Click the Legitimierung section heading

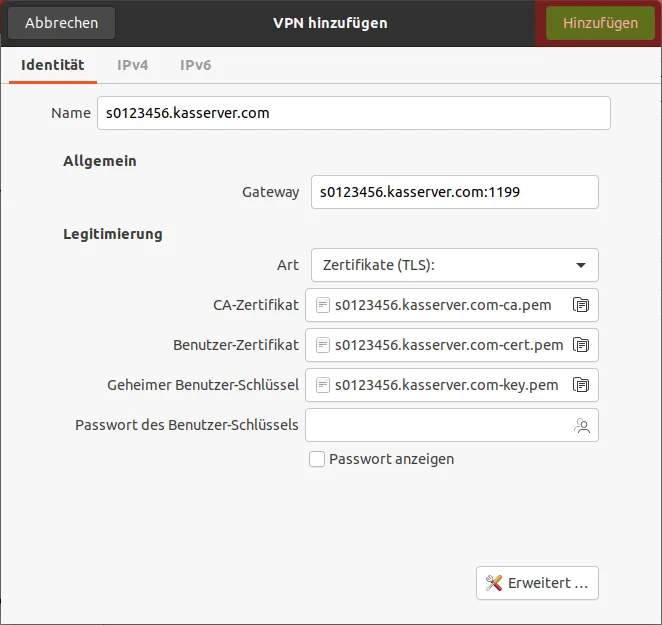click(x=113, y=234)
